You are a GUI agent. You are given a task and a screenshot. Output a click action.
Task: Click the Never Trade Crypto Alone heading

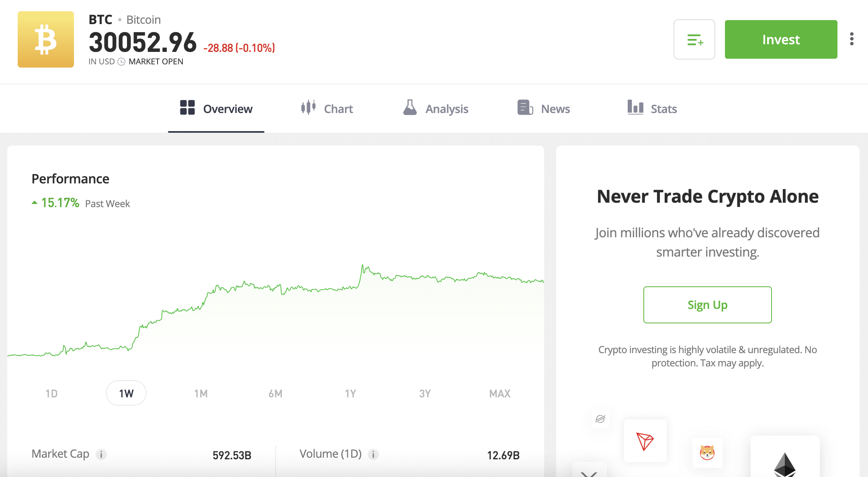coord(708,197)
